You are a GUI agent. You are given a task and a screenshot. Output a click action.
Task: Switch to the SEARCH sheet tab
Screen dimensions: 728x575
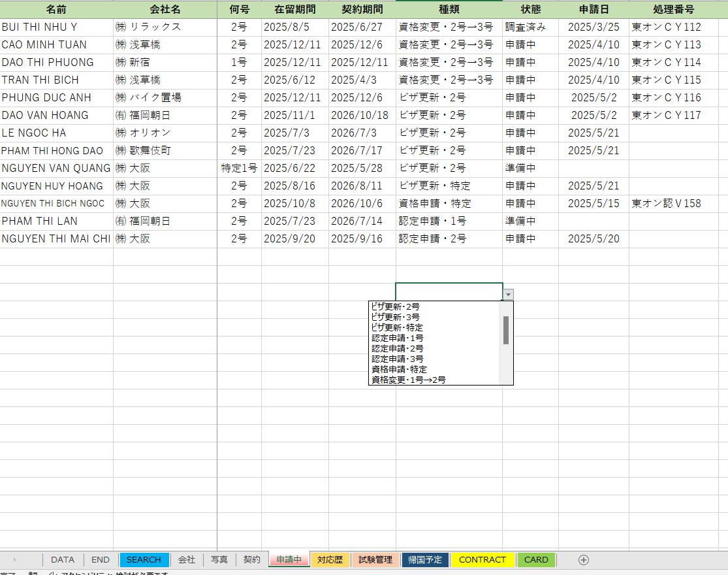tap(144, 560)
